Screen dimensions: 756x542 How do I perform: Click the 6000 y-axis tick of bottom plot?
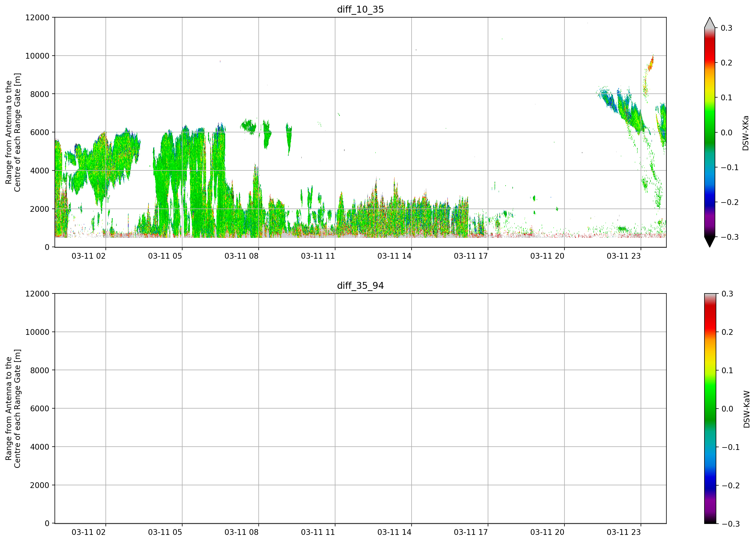40,409
